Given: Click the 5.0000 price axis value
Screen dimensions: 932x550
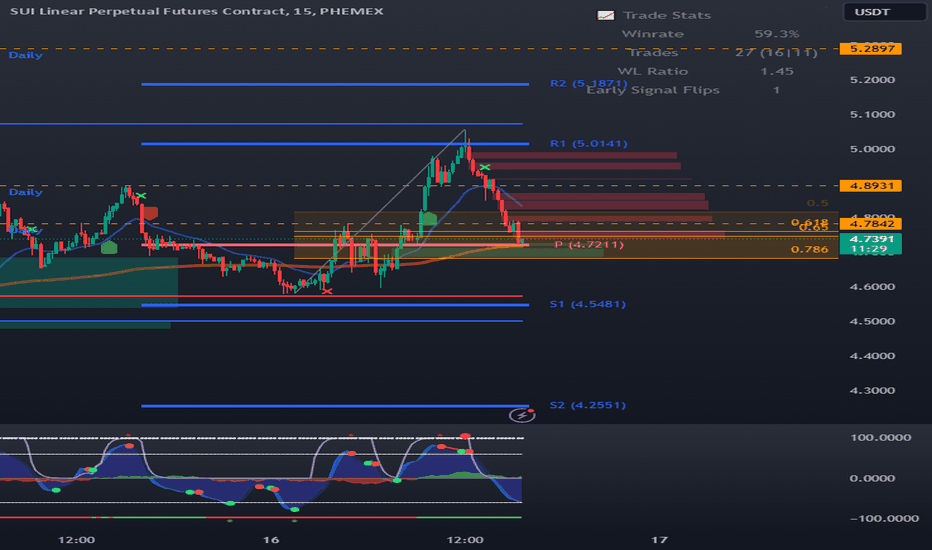Looking at the screenshot, I should tap(872, 149).
